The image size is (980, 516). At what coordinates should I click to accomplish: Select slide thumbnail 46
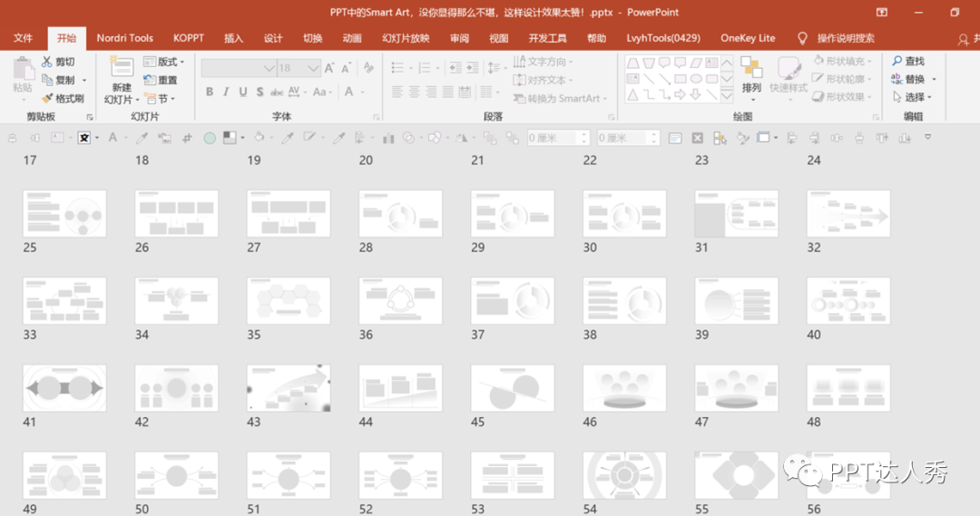[624, 388]
